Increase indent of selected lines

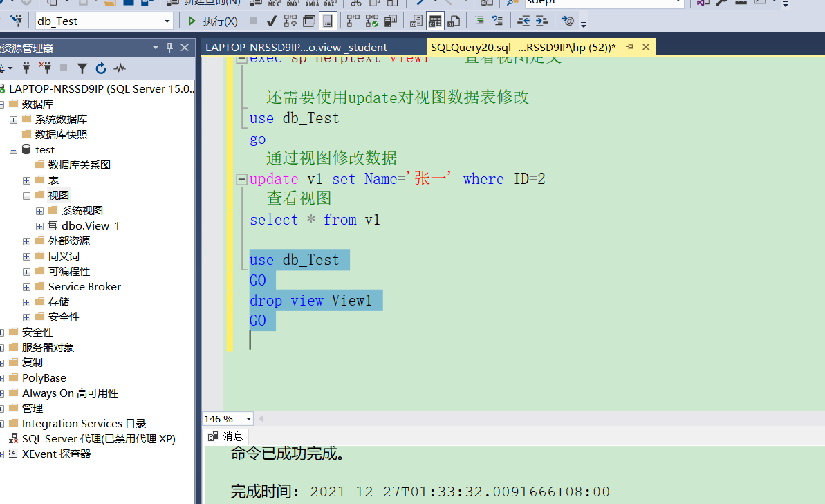pyautogui.click(x=542, y=21)
